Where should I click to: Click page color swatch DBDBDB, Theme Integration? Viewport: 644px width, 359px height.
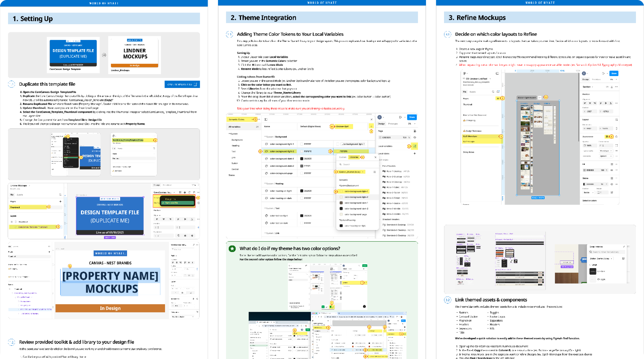tap(380, 137)
